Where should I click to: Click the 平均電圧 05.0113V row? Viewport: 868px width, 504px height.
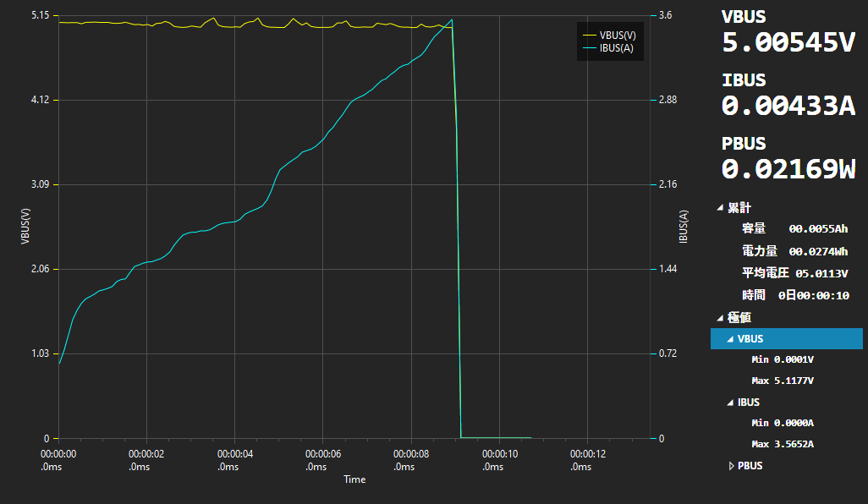click(794, 273)
